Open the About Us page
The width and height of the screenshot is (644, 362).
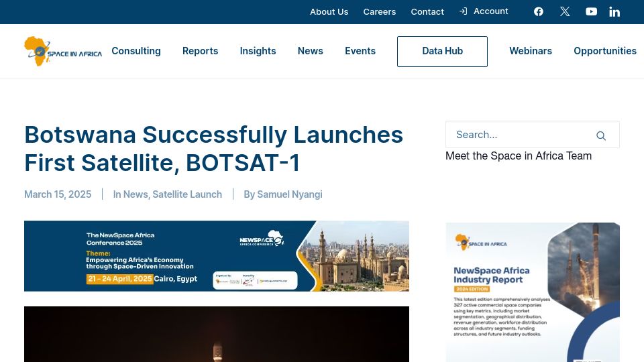click(329, 12)
